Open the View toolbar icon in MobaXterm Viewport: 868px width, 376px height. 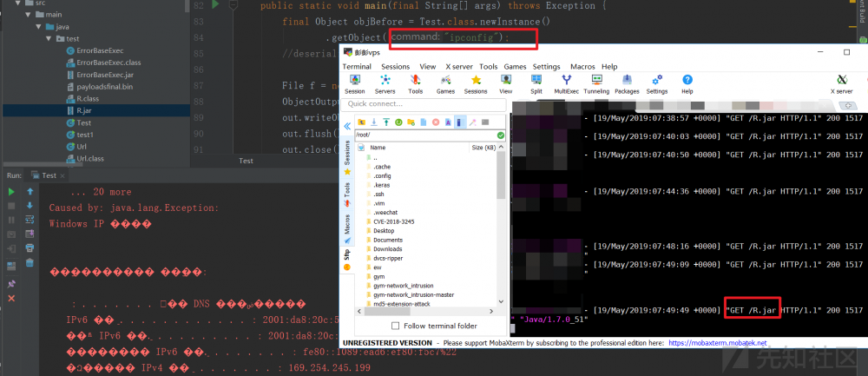point(506,84)
